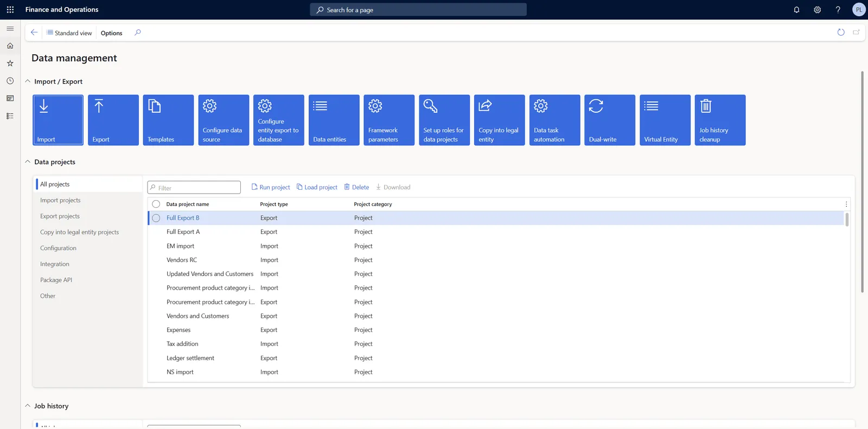Open the help question mark
This screenshot has width=868, height=429.
838,10
